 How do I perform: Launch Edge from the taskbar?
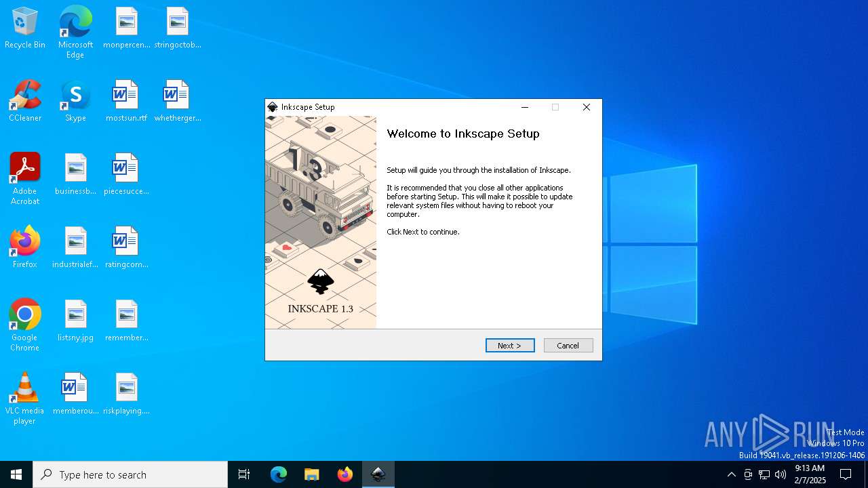[x=279, y=474]
